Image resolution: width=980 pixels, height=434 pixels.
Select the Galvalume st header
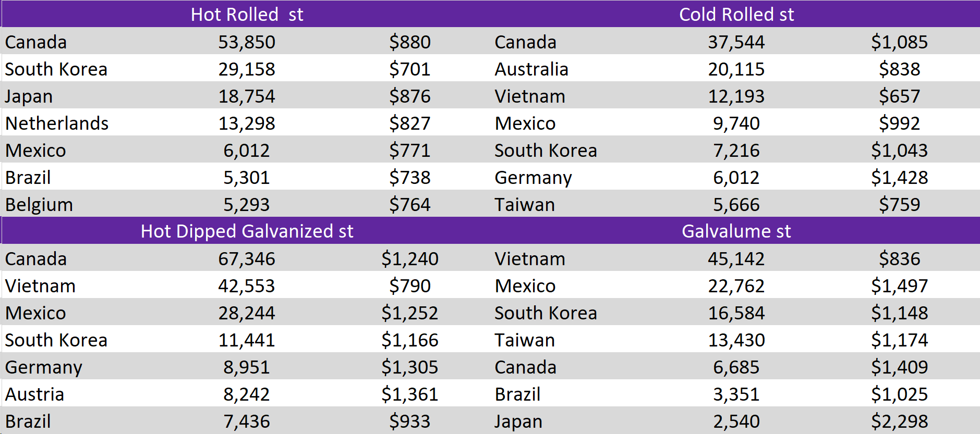[736, 231]
